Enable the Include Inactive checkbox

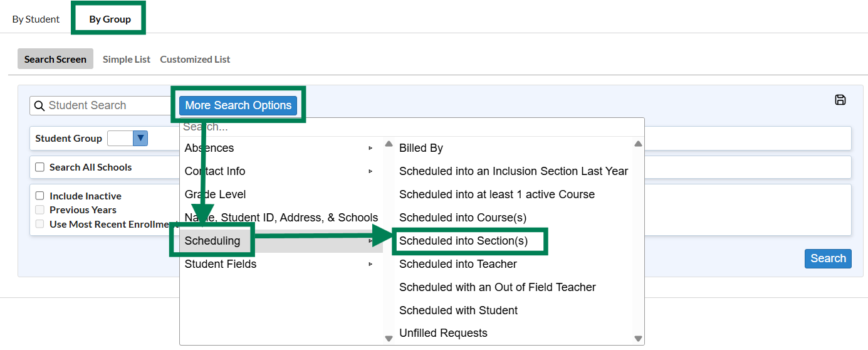(39, 196)
